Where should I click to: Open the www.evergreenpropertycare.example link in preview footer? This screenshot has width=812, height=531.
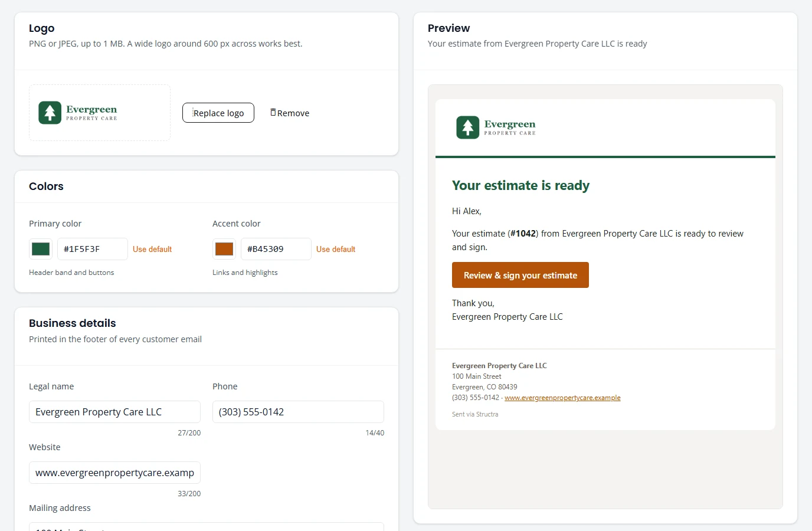[x=562, y=398]
